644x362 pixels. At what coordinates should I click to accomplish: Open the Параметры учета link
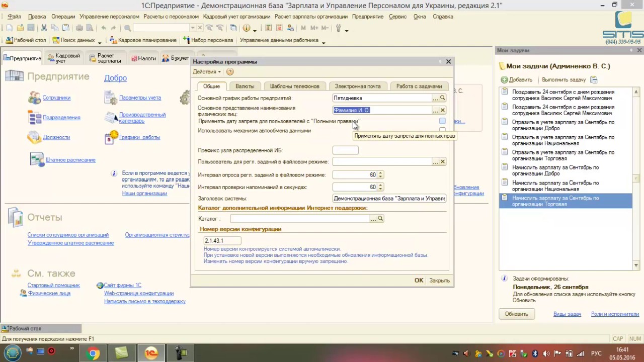[140, 98]
